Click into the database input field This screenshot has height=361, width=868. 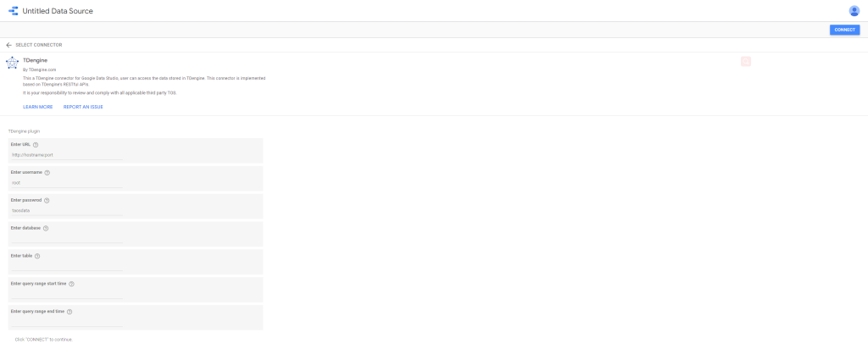click(66, 238)
